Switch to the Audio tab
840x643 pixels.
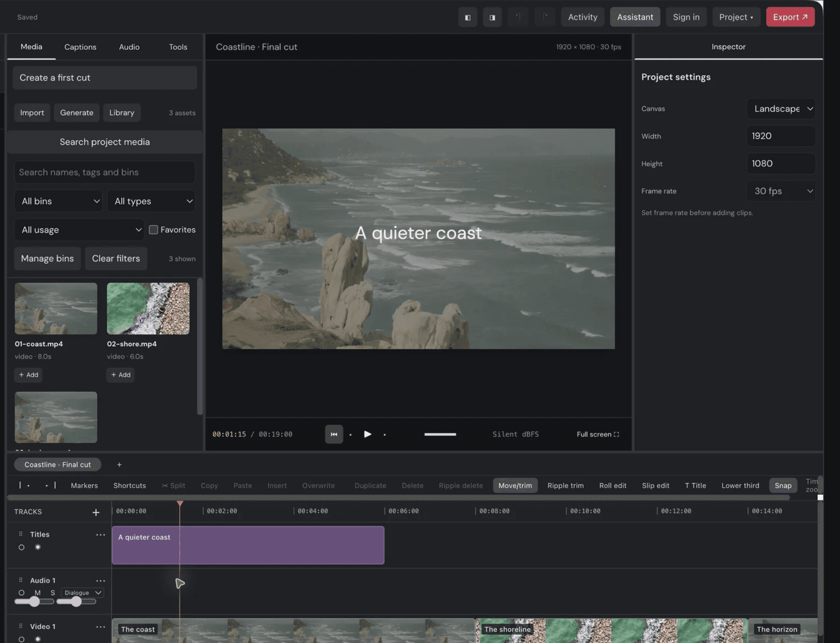click(x=129, y=47)
